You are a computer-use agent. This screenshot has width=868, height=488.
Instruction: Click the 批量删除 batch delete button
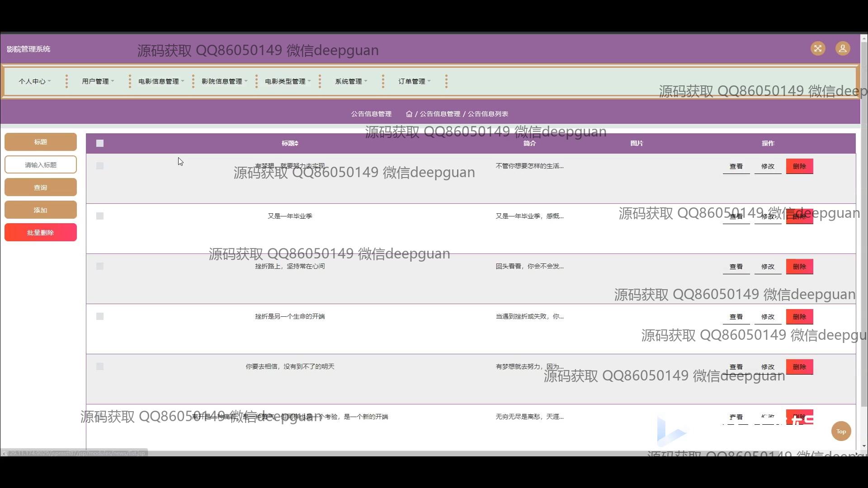pos(41,232)
